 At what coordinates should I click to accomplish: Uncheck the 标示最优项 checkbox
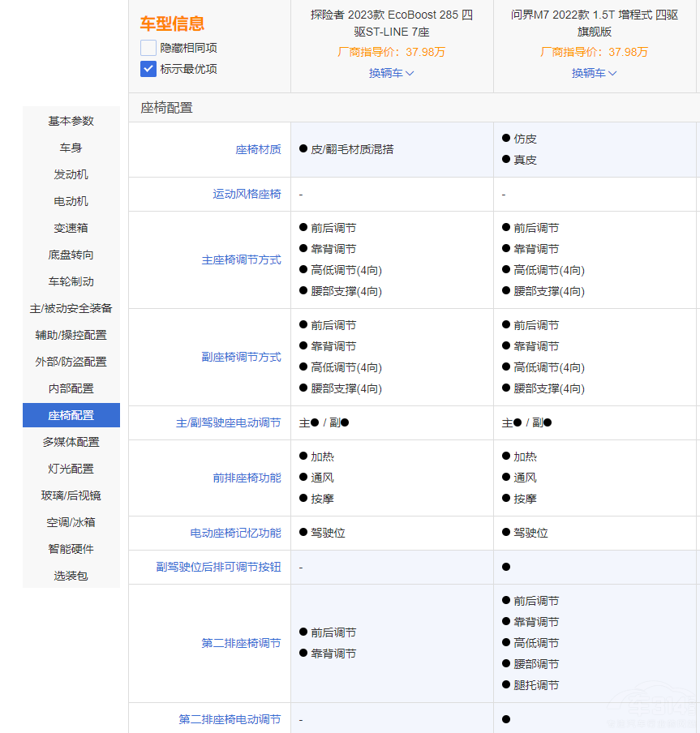pos(148,69)
